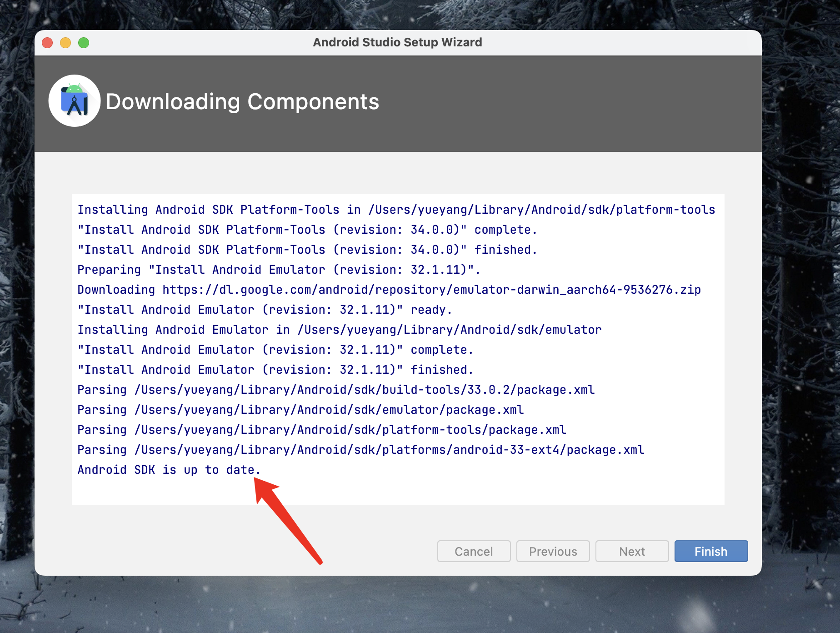Click Platform-Tools 34.0.0 'finished.' line
This screenshot has height=633, width=840.
coord(307,250)
